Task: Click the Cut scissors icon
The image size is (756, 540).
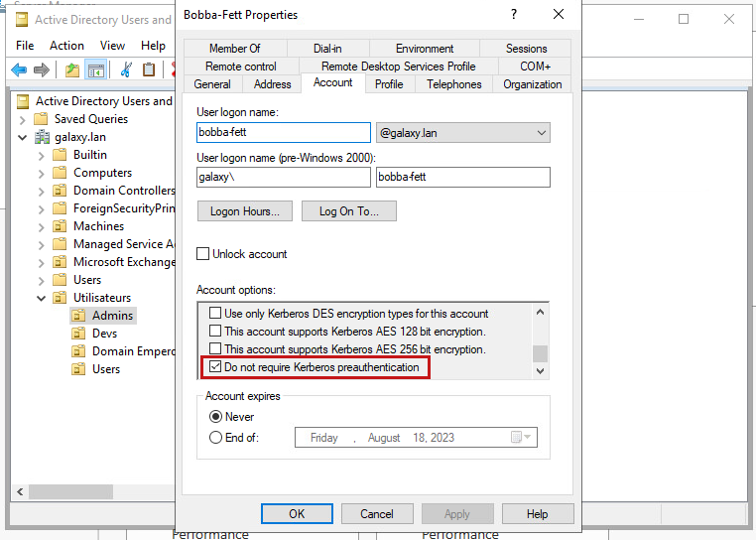Action: 126,69
